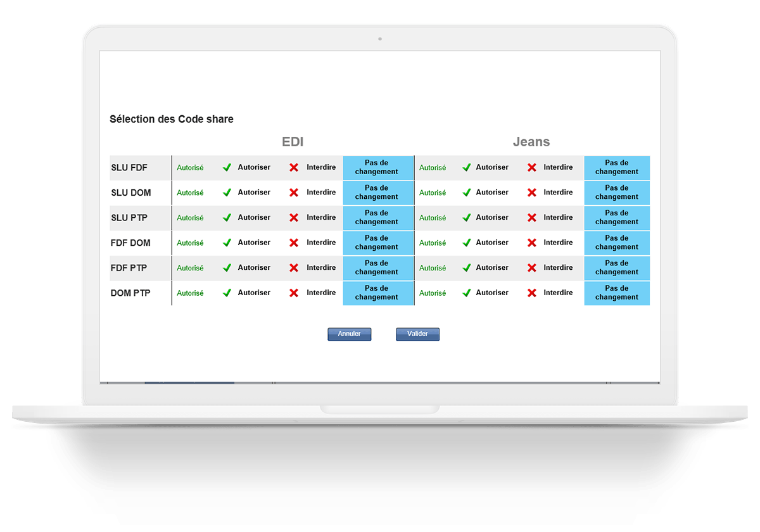Select Pas de changement for SLU DOM Jeans
This screenshot has height=532, width=760.
coord(617,193)
